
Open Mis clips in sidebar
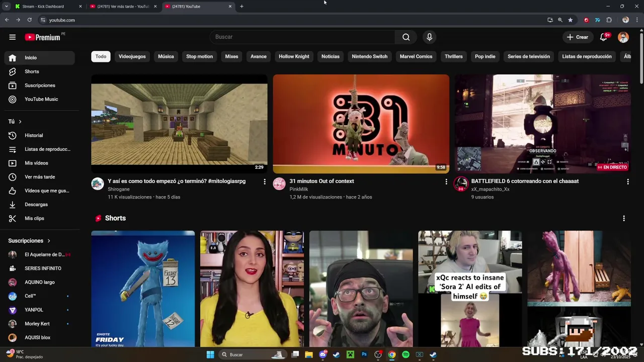pyautogui.click(x=39, y=218)
